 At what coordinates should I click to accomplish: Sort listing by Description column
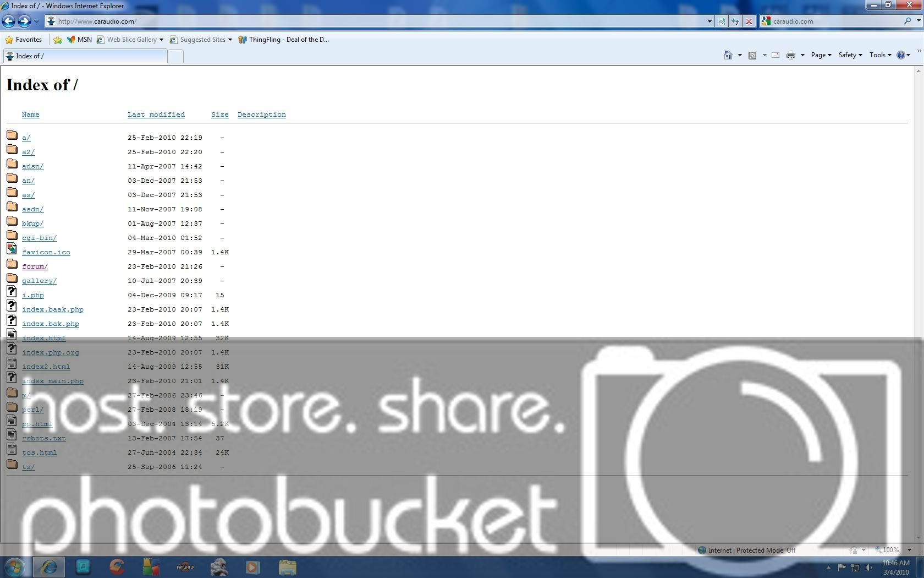click(262, 114)
